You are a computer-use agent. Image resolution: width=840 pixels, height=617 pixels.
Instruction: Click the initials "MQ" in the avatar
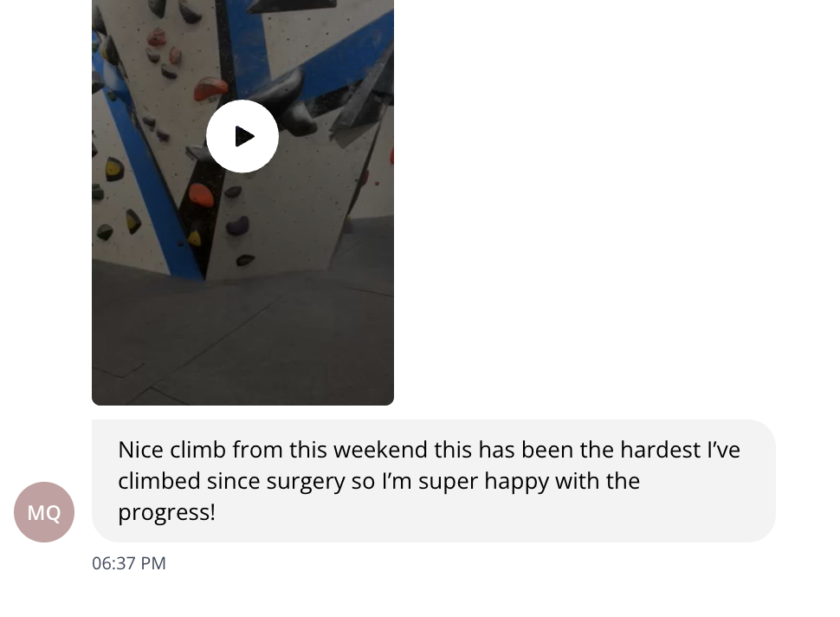(44, 512)
